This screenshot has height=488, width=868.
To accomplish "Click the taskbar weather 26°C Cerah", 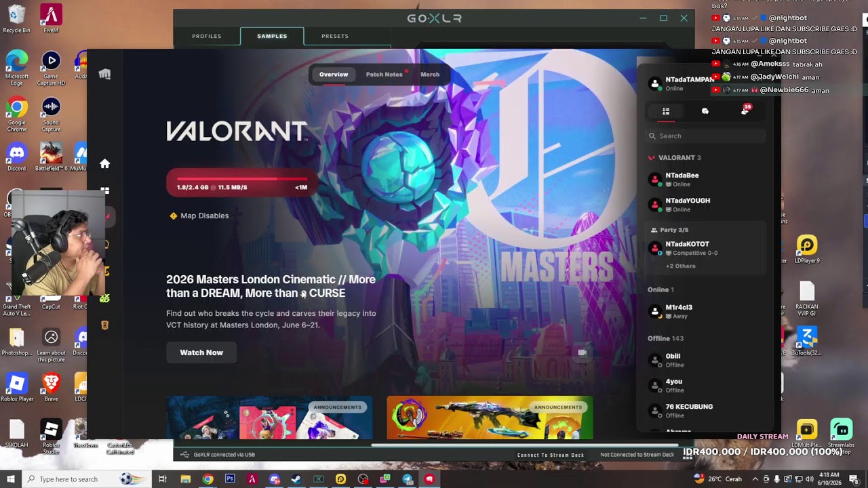I will [x=719, y=479].
